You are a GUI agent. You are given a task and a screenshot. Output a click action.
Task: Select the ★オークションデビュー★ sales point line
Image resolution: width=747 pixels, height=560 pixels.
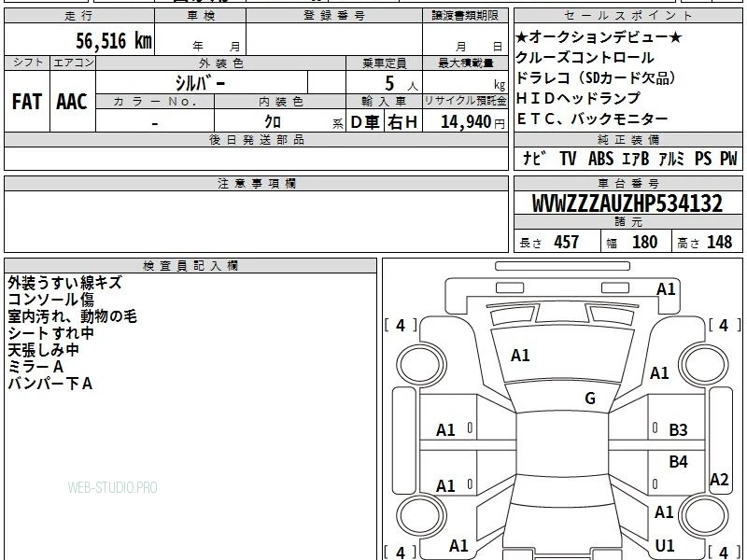pos(599,36)
